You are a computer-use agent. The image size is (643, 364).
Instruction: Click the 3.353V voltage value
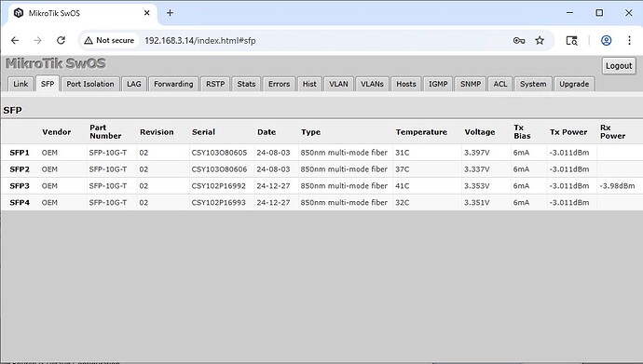[x=476, y=186]
